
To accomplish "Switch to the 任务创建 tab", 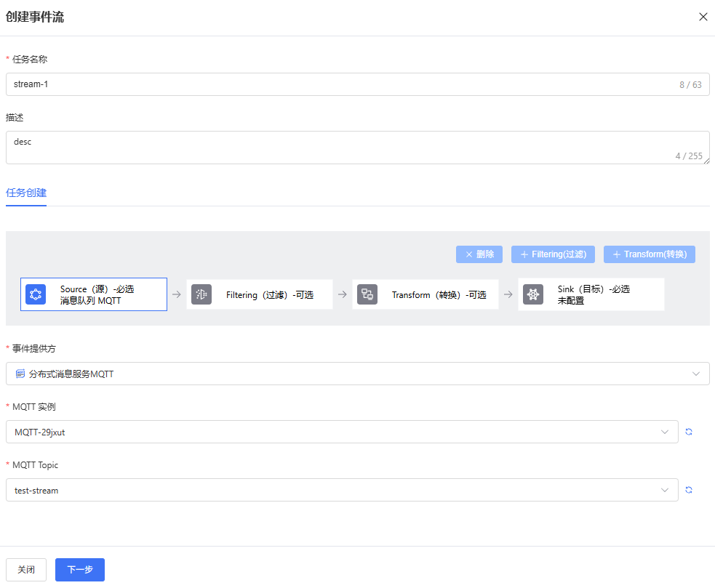I will pyautogui.click(x=26, y=193).
